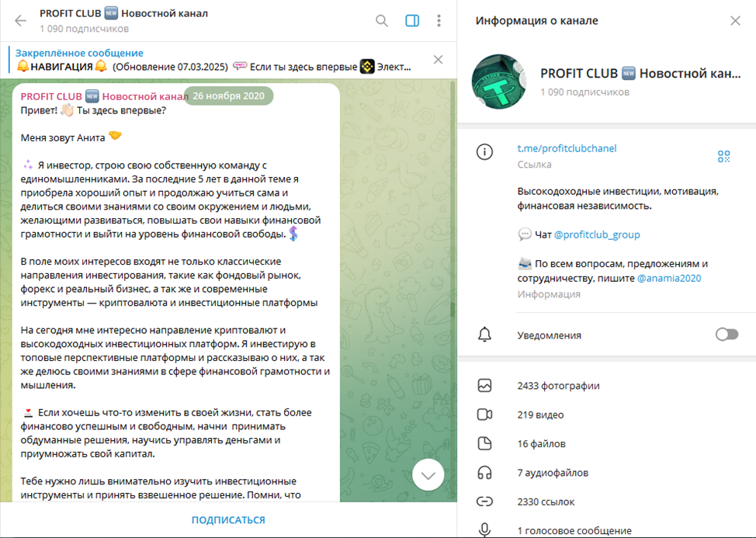Click the PROFIT CLUB channel avatar
This screenshot has height=538, width=756.
coord(499,82)
